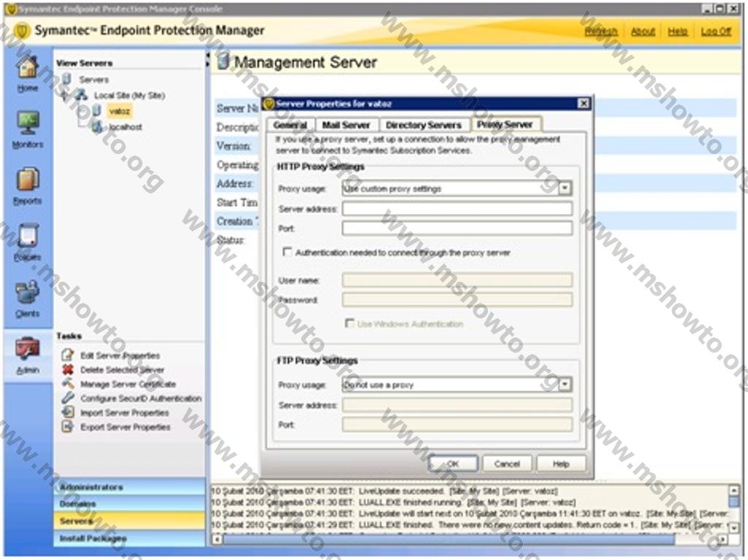Open the HTTP Proxy usage dropdown
Screen dimensions: 748x560
pyautogui.click(x=565, y=188)
